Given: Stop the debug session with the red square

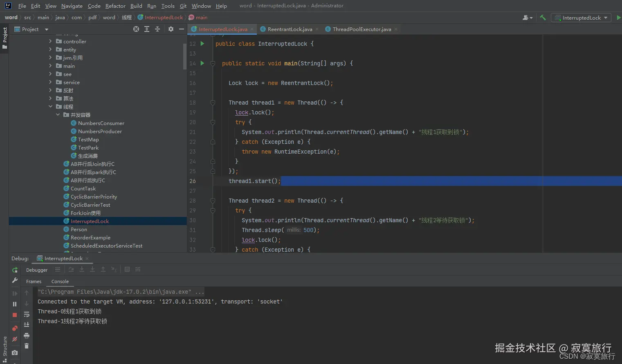Looking at the screenshot, I should pos(15,315).
